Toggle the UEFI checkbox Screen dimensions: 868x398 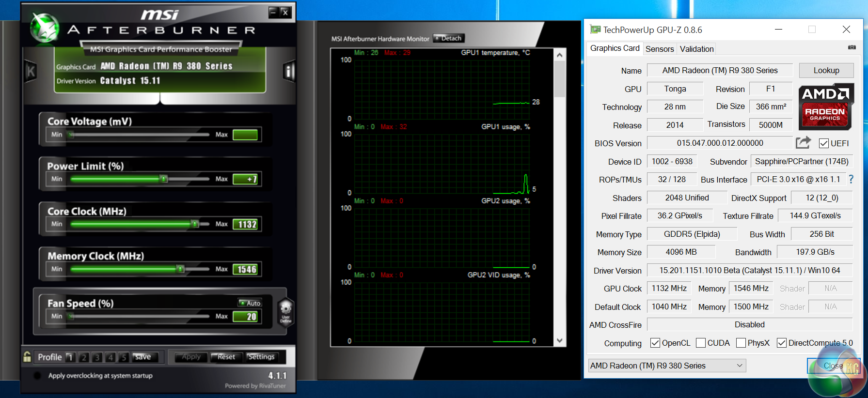pos(823,143)
